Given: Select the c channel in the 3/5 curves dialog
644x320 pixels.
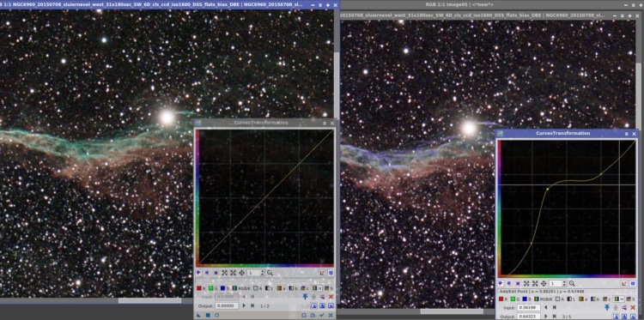Looking at the screenshot, I should [606, 299].
